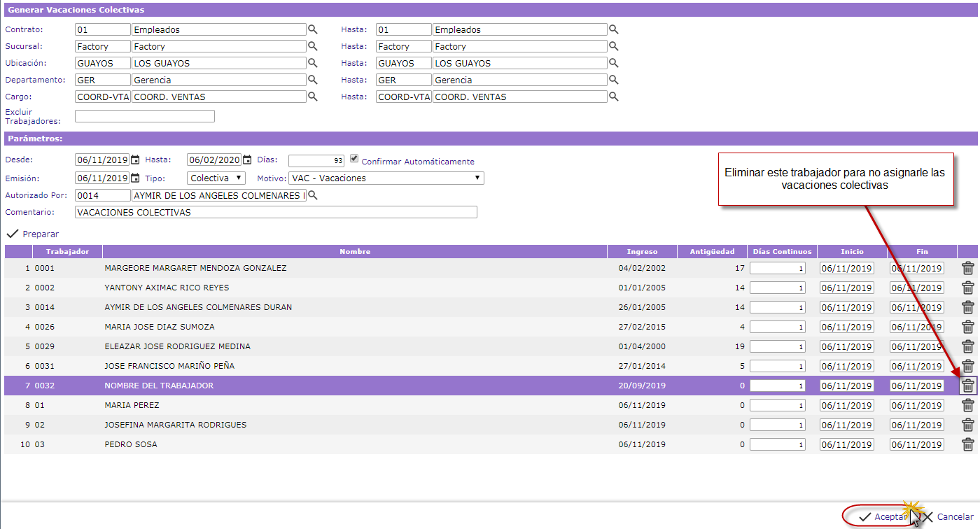Open calendar icon next to Emisión date

coord(135,178)
